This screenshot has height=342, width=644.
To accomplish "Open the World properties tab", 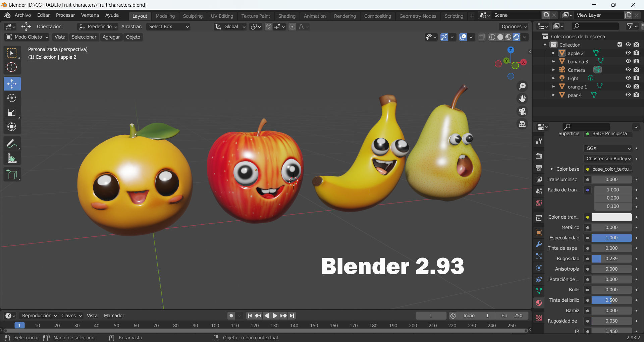I will click(539, 203).
